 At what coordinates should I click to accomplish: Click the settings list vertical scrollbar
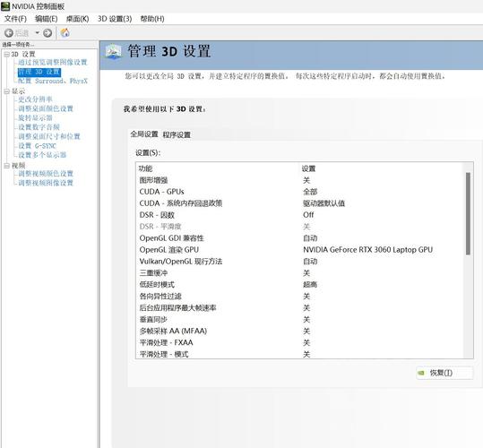468,260
